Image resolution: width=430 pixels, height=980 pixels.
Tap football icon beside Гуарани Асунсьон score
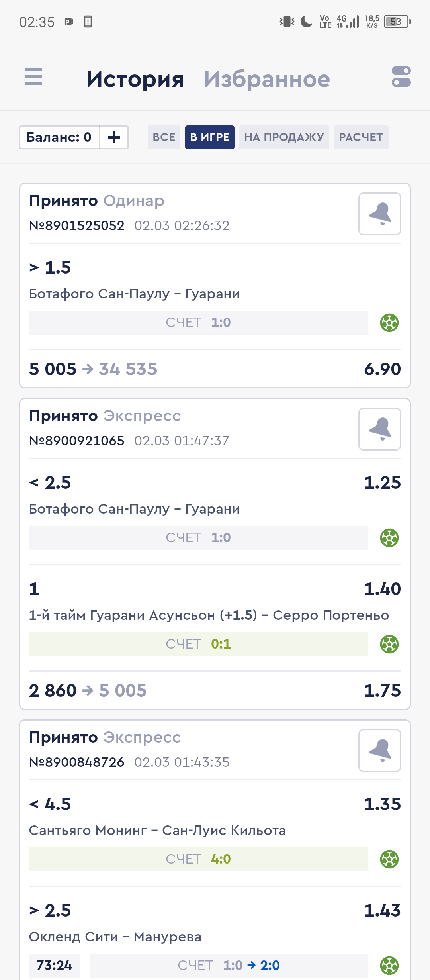[x=389, y=644]
